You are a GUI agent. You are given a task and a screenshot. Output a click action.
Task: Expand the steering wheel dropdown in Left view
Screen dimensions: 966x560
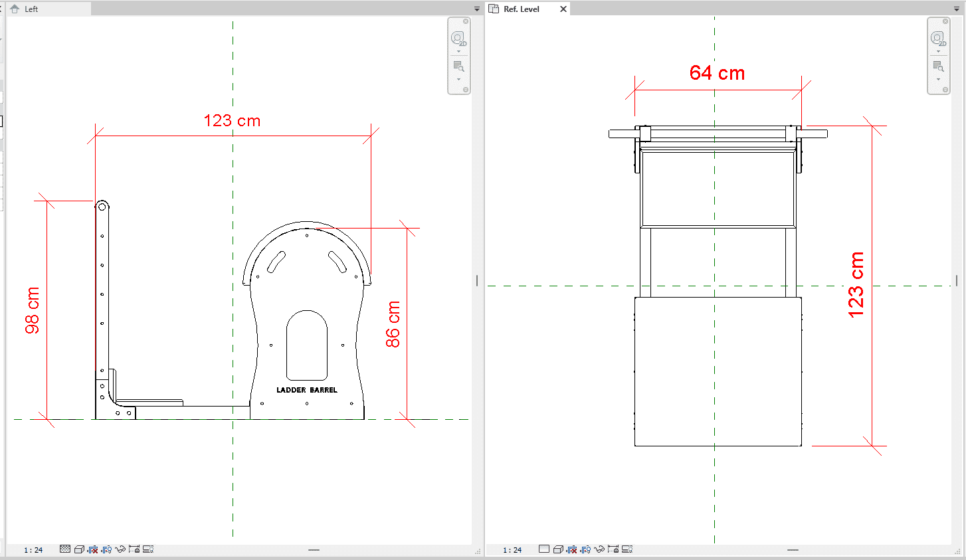(458, 52)
